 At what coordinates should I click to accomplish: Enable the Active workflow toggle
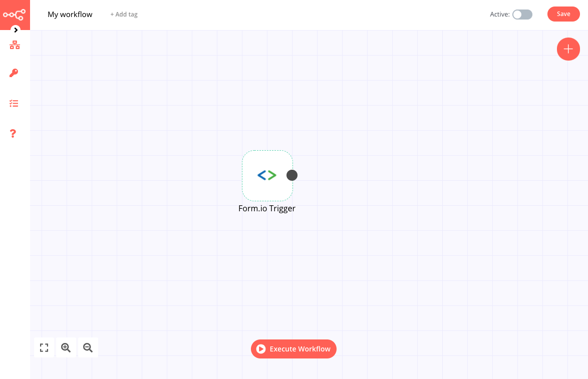522,15
